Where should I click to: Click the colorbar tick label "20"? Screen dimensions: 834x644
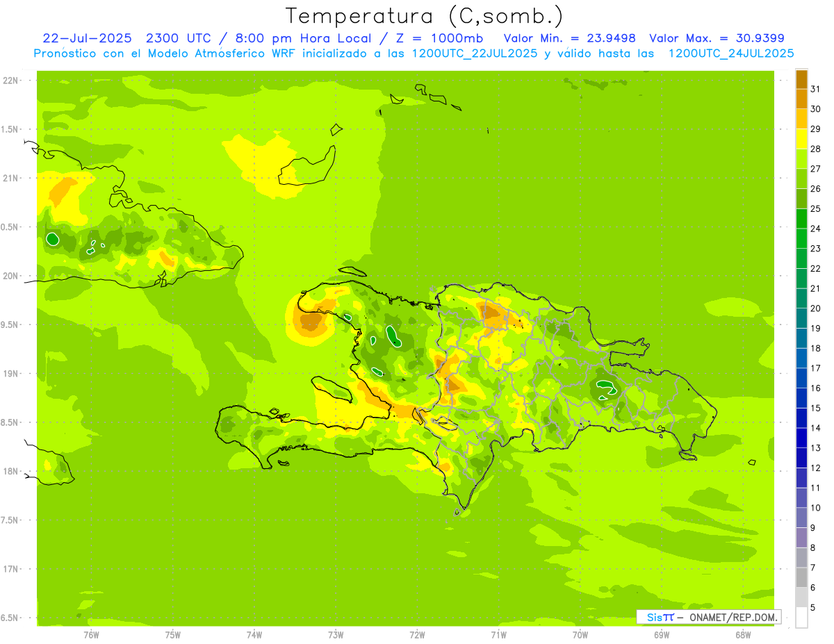point(816,308)
